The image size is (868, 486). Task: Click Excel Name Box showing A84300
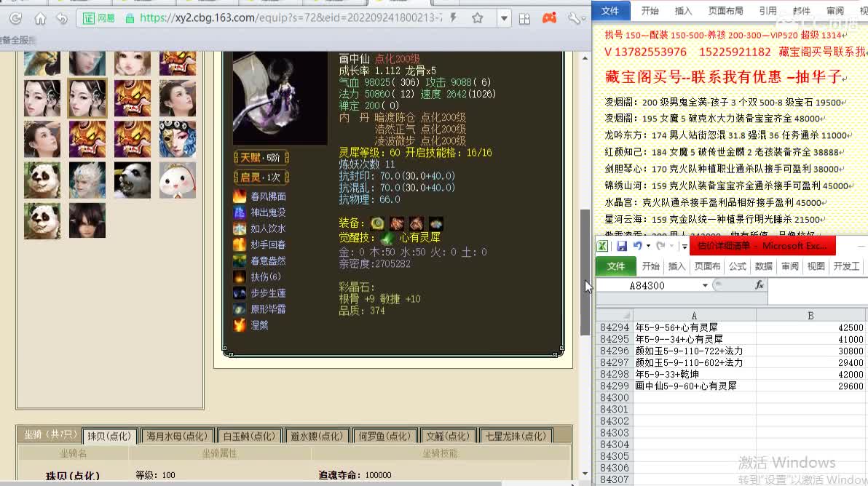647,286
